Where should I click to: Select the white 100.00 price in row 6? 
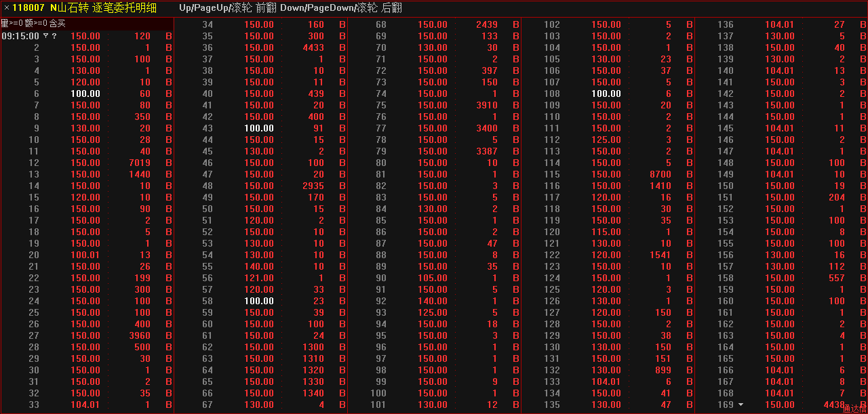(85, 94)
